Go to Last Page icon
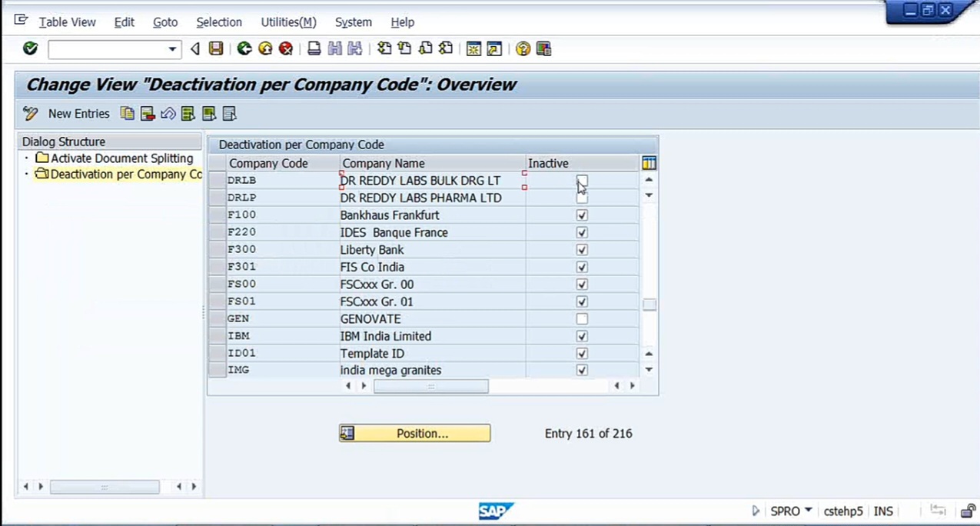980x526 pixels. pos(446,48)
